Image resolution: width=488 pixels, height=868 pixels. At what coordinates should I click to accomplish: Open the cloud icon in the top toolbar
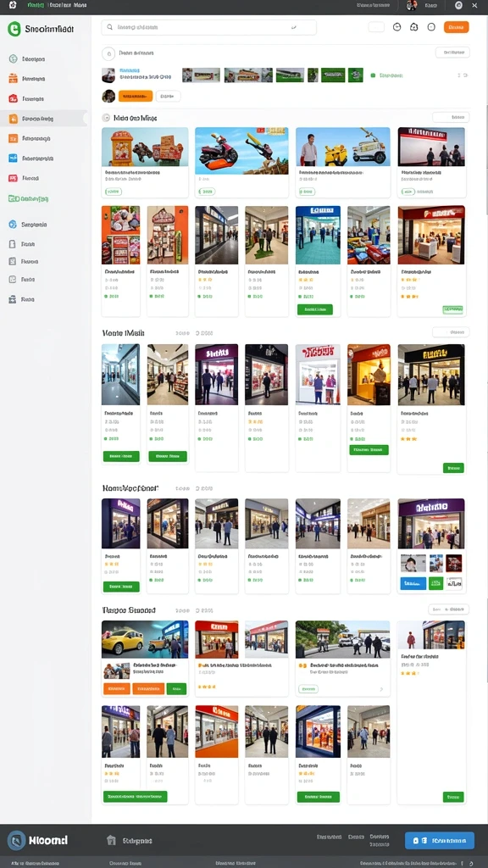point(413,26)
